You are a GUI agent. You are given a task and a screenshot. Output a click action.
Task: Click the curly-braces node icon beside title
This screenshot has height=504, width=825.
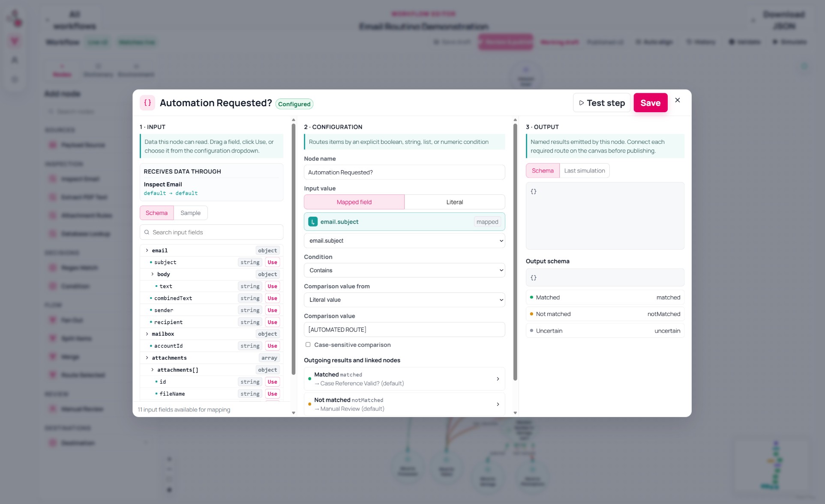(147, 103)
